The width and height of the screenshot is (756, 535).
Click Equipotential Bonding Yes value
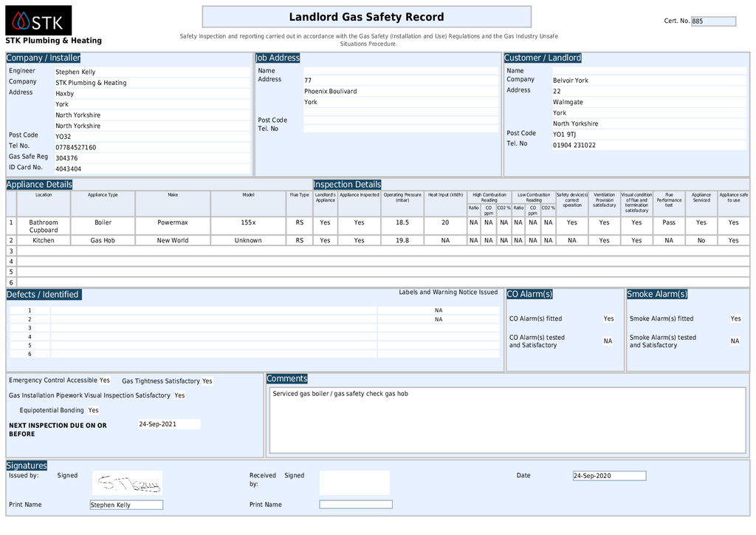tap(93, 410)
